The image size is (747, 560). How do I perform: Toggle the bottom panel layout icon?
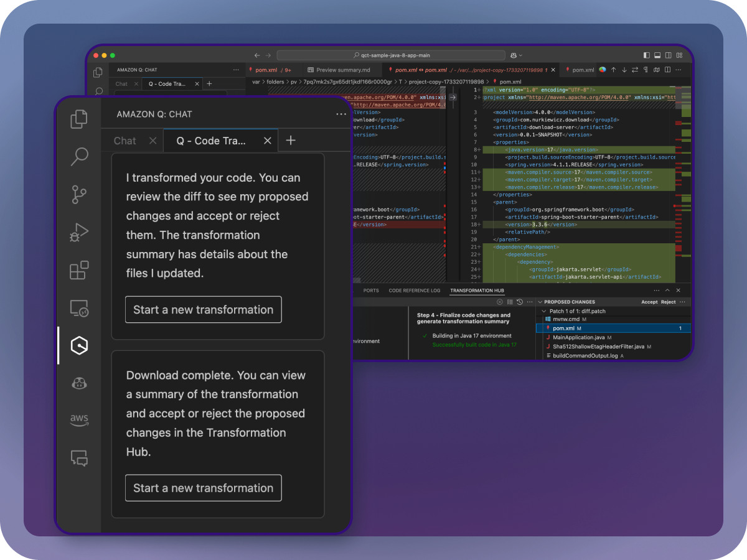coord(657,55)
